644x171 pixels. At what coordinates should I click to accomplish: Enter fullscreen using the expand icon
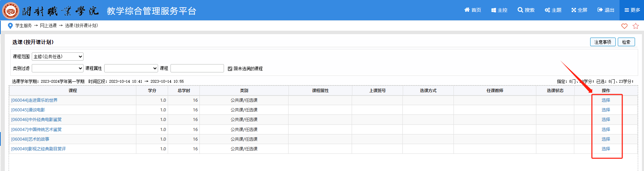[574, 10]
